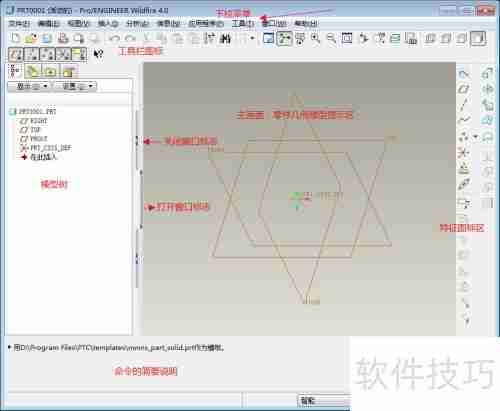
Task: Toggle the spin center display
Action: pyautogui.click(x=284, y=39)
